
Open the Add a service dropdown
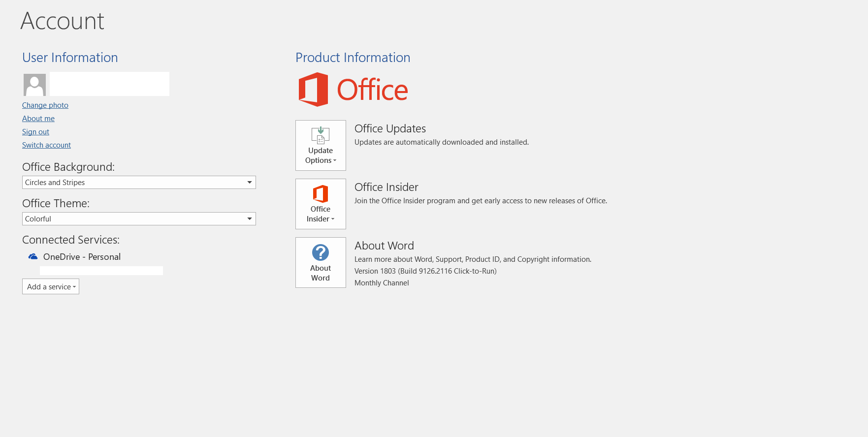pos(51,286)
